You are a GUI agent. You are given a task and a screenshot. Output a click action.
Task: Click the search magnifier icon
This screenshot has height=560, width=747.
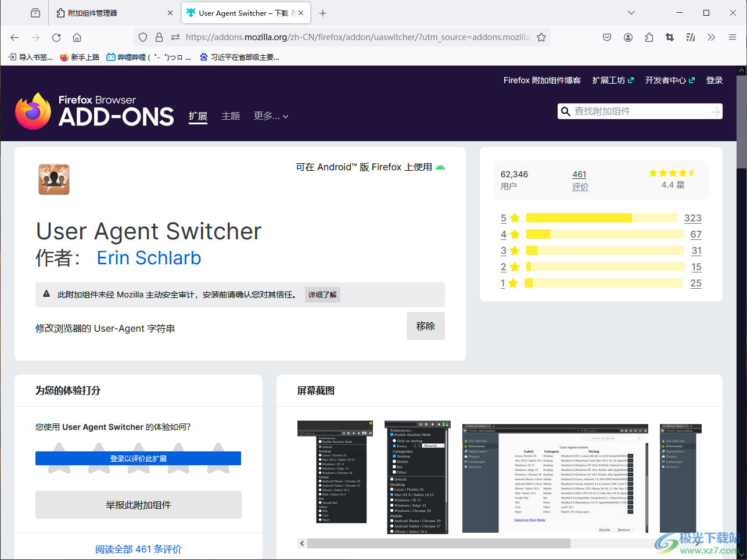[x=566, y=111]
